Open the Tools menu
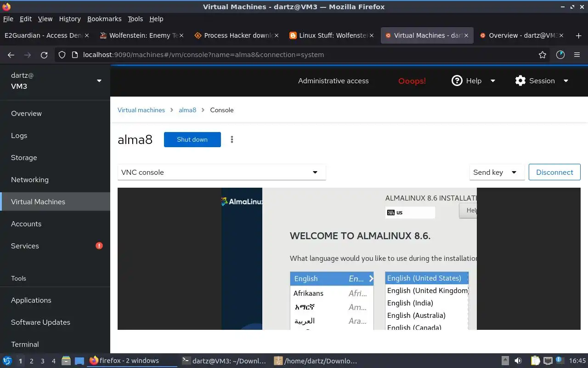The height and width of the screenshot is (368, 588). point(136,19)
